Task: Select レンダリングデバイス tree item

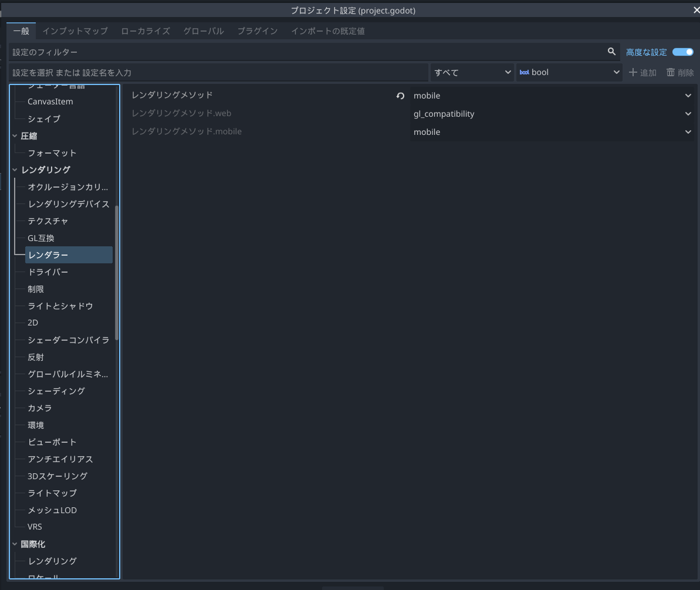Action: (x=69, y=204)
